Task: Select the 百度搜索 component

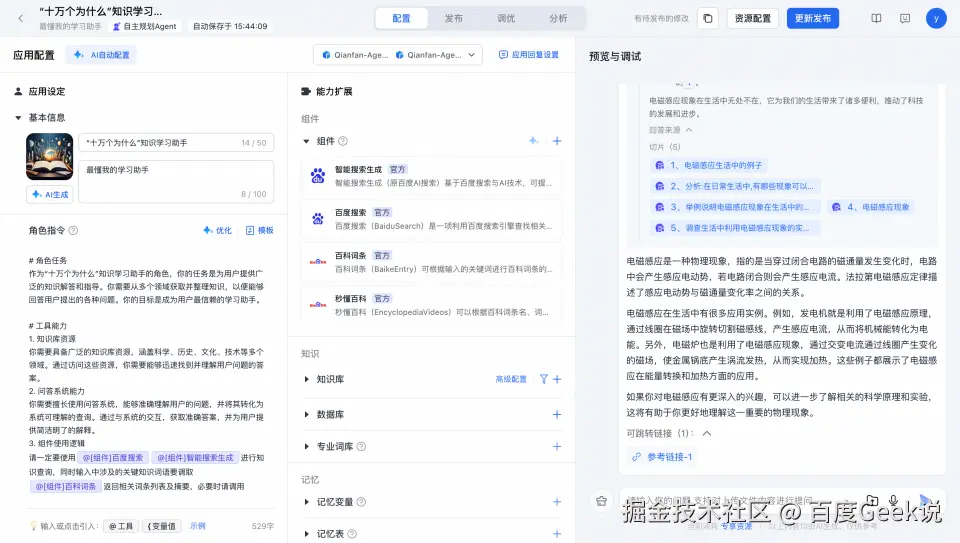Action: tap(432, 219)
